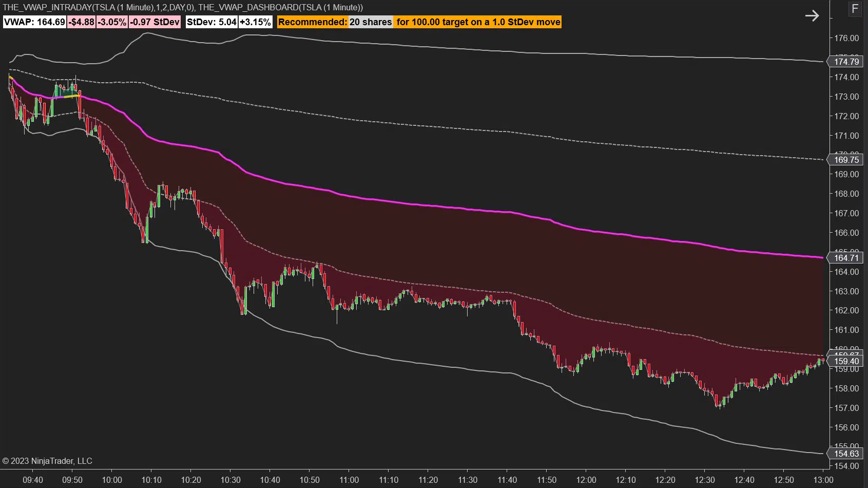Click the VWAP: 164.69 dashboard label
This screenshot has width=868, height=488.
click(x=34, y=22)
